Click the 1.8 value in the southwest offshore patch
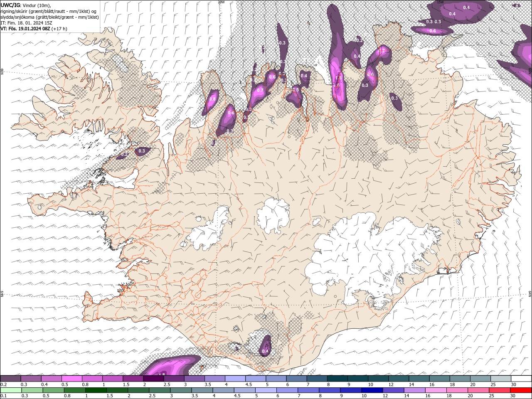 pos(162,374)
